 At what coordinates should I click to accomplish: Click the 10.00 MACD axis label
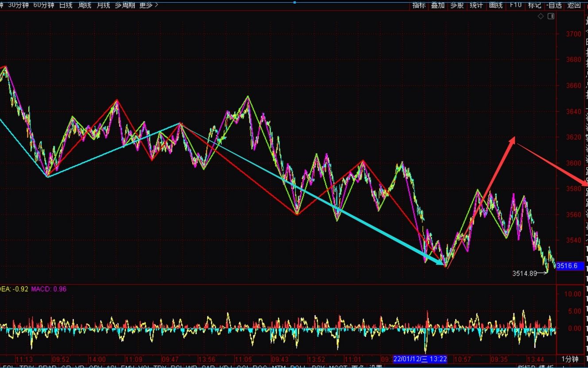pyautogui.click(x=573, y=294)
